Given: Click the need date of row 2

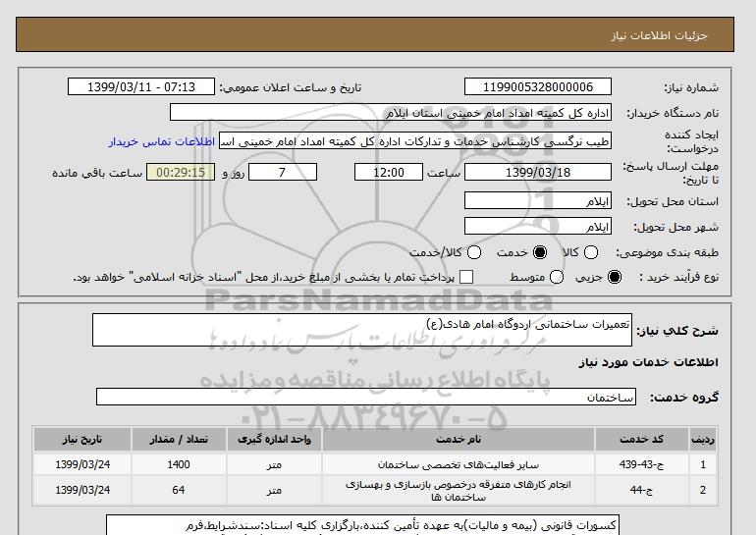Looking at the screenshot, I should coord(82,490).
